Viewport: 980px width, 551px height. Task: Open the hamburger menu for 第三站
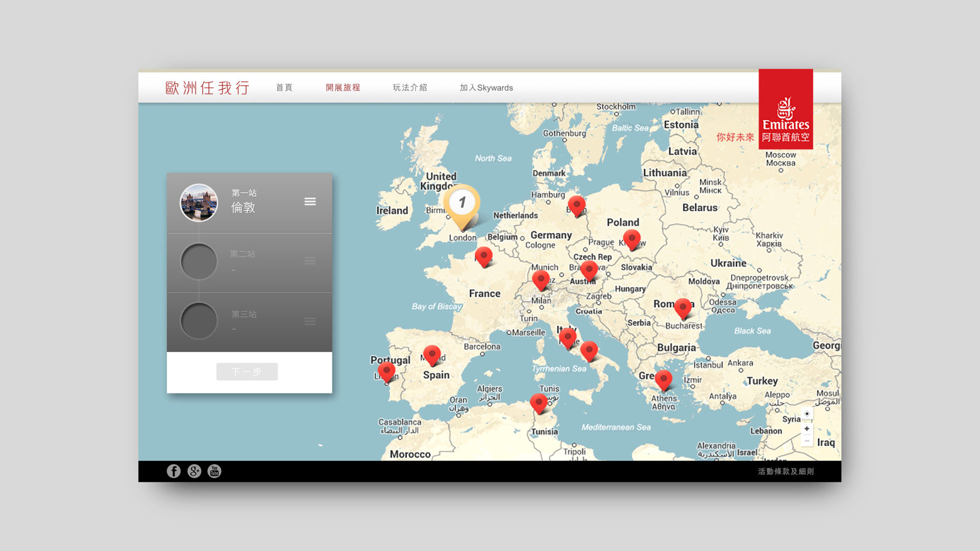(310, 321)
